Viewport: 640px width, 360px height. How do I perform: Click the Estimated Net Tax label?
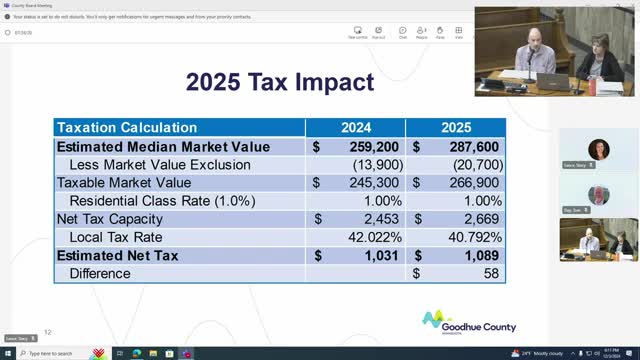pos(118,256)
